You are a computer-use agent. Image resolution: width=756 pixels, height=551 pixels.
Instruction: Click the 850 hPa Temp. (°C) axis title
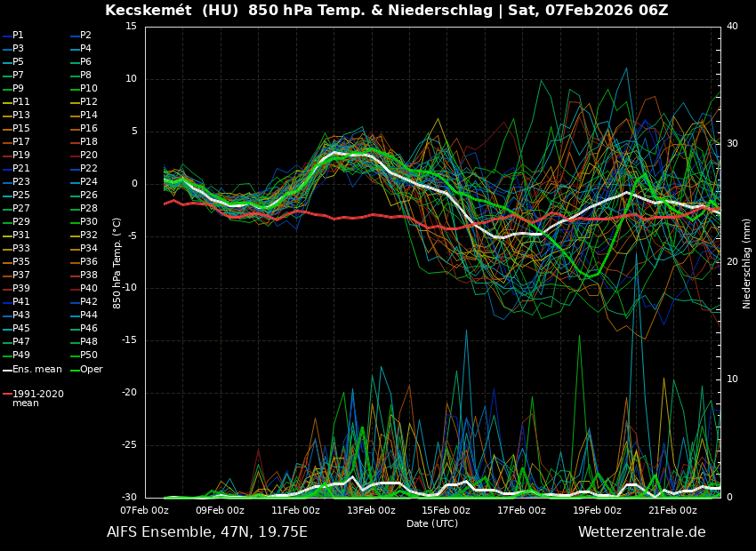pyautogui.click(x=117, y=263)
